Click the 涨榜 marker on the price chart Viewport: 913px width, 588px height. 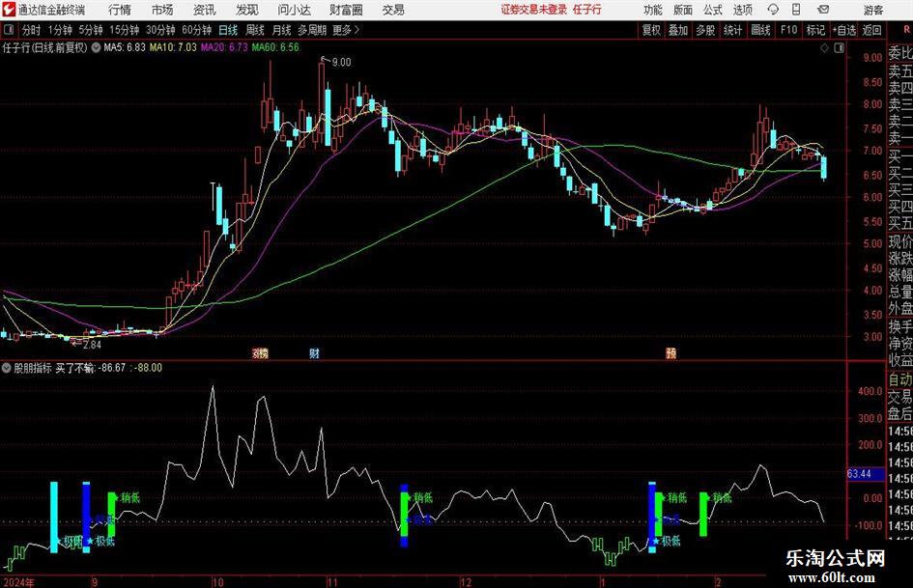coord(260,352)
